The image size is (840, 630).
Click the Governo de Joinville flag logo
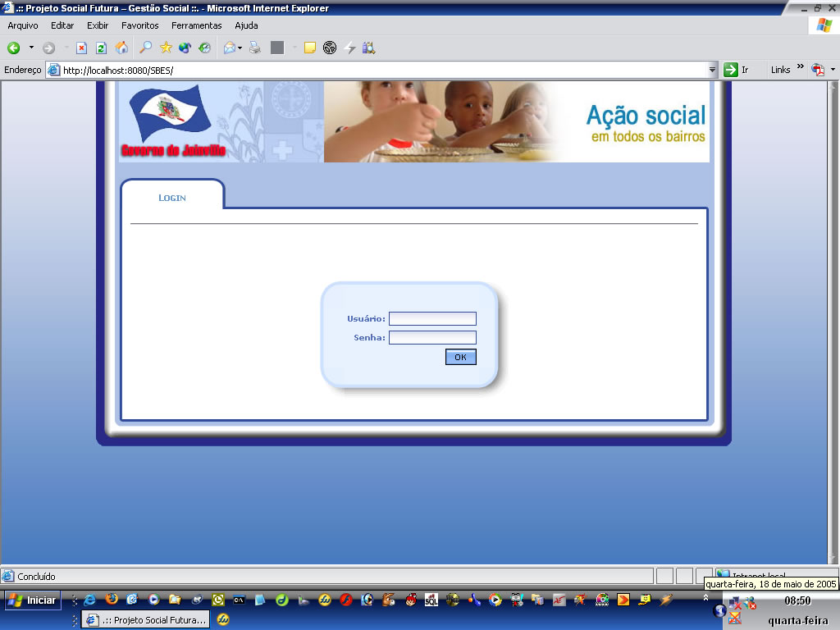(x=173, y=122)
